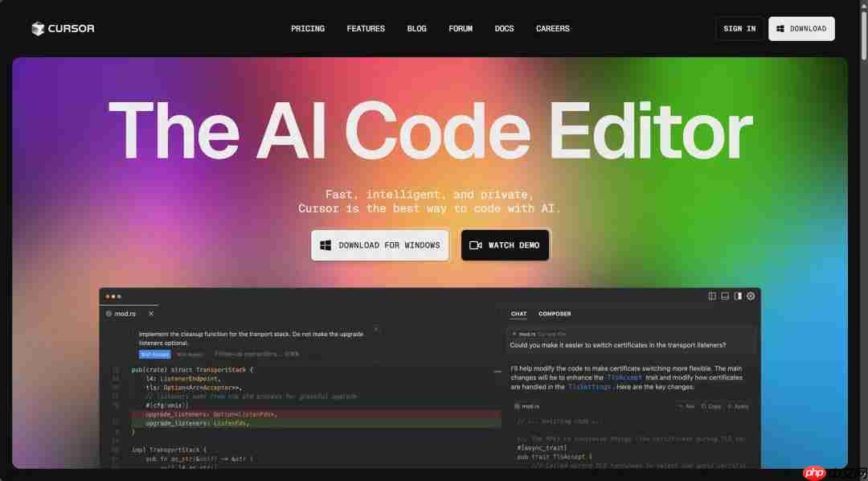Close the mod.rs editor tab
This screenshot has width=868, height=481.
coord(151,314)
